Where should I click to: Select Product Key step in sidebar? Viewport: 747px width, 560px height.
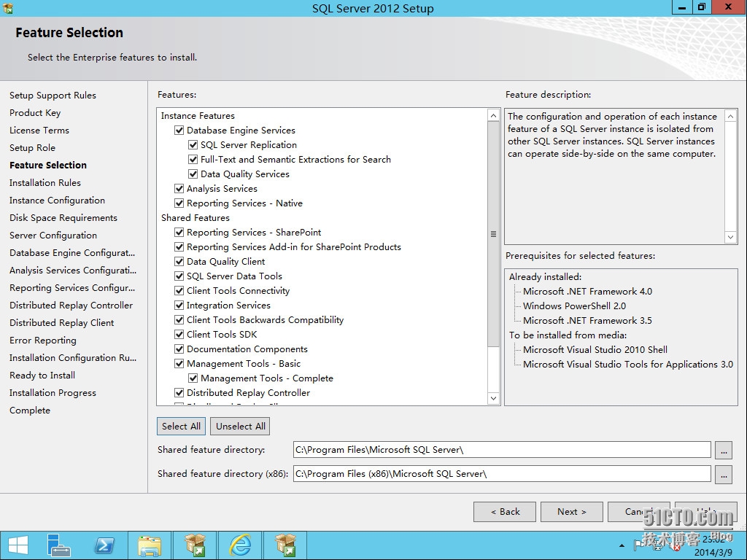[35, 113]
